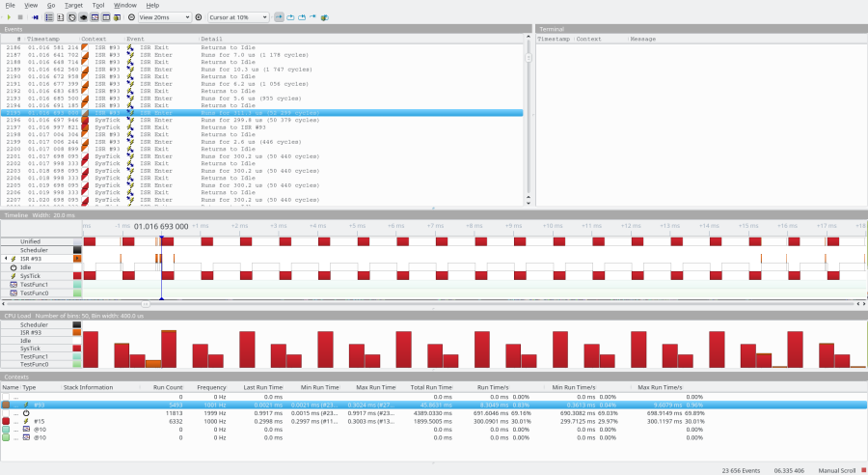Click the go to next event icon
Viewport: 868px width, 475px height.
coord(302,17)
